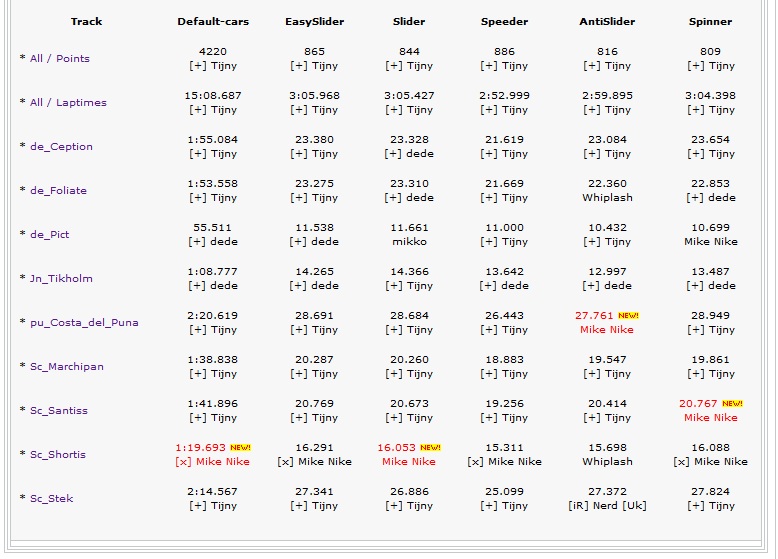Click the red 27.761 AntiSlider lap time
This screenshot has width=778, height=559.
(595, 316)
